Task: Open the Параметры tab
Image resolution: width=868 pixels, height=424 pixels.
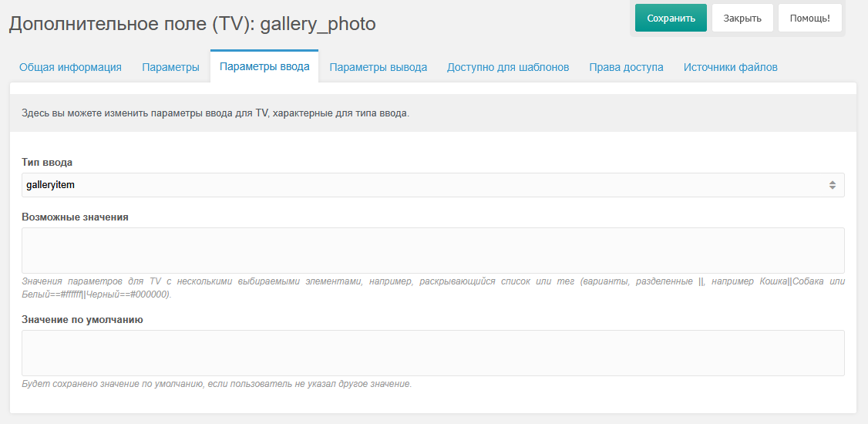Action: (170, 68)
